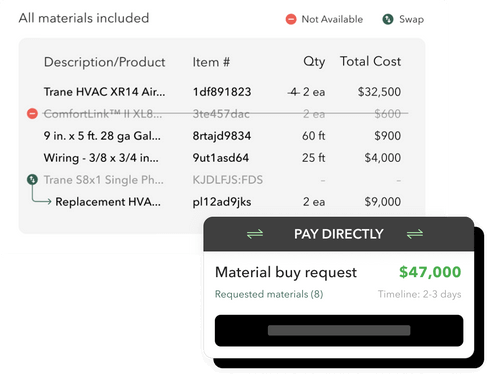Click the Description/Product column header
The height and width of the screenshot is (387, 500).
[x=104, y=62]
